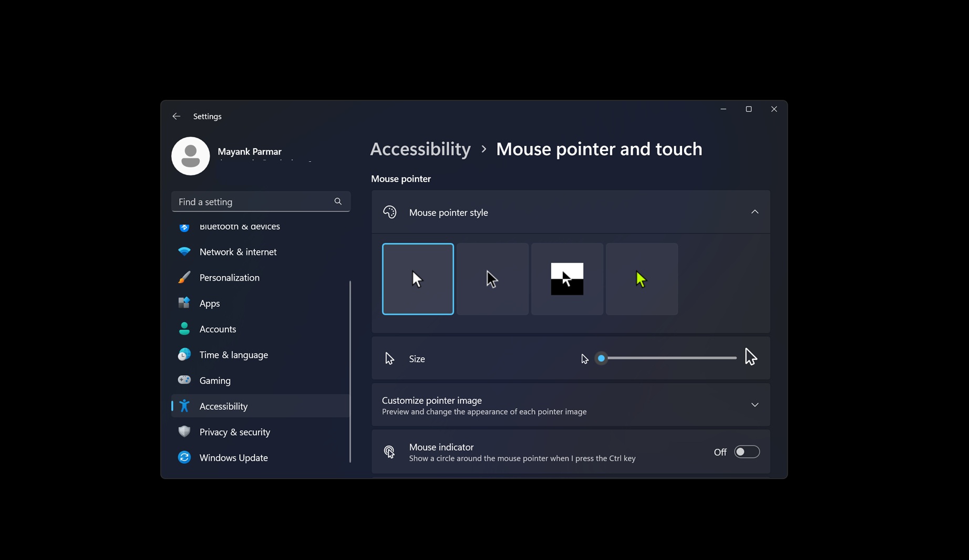Expand Customize pointer image section

pyautogui.click(x=755, y=405)
